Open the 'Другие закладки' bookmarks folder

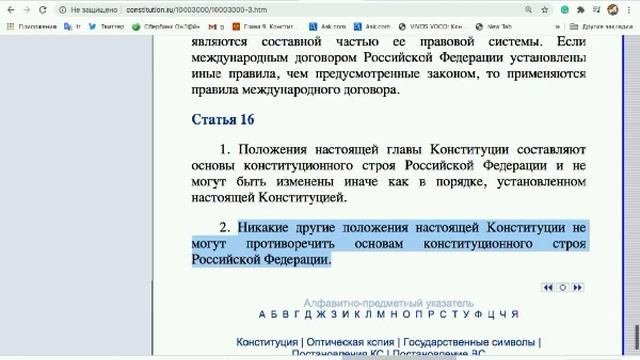pos(601,27)
